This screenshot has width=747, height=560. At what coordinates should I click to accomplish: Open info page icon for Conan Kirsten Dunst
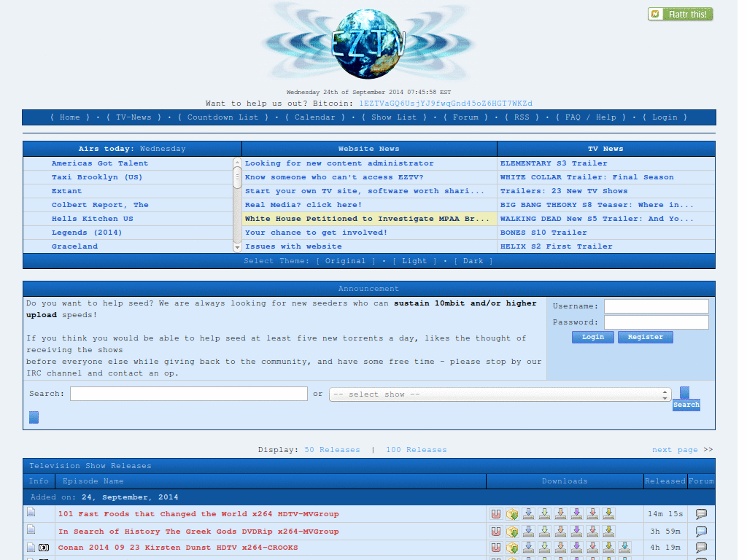tap(31, 548)
